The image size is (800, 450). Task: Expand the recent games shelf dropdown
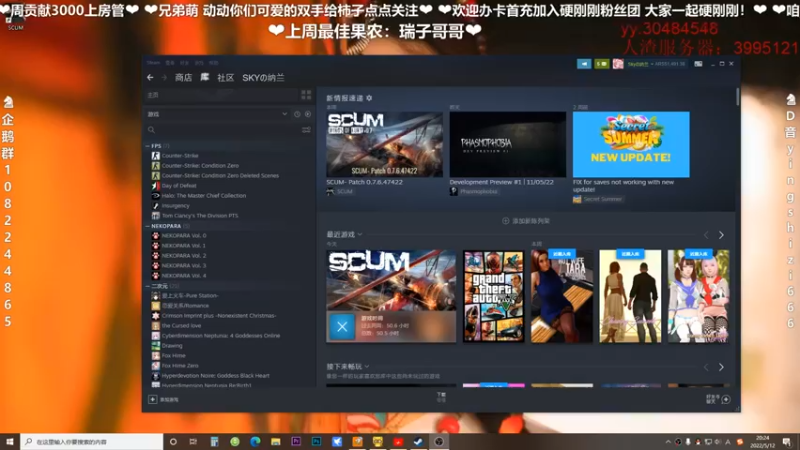click(360, 235)
